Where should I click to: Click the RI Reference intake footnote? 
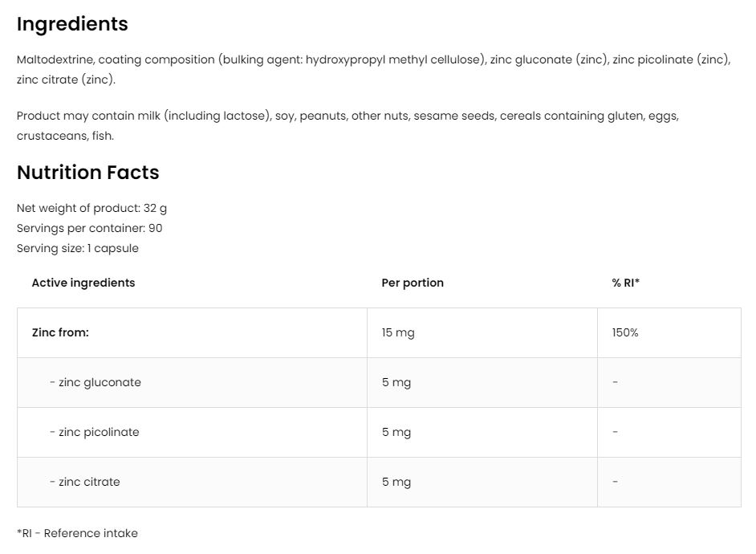tap(77, 533)
